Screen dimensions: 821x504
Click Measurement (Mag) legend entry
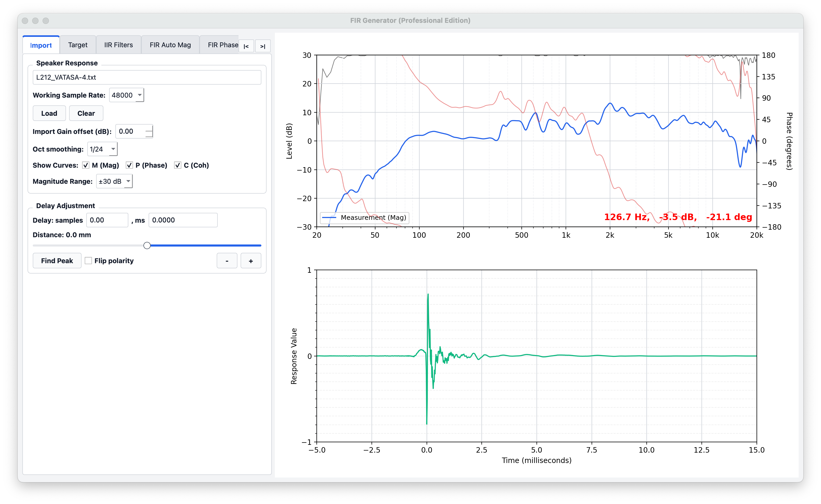tap(364, 218)
